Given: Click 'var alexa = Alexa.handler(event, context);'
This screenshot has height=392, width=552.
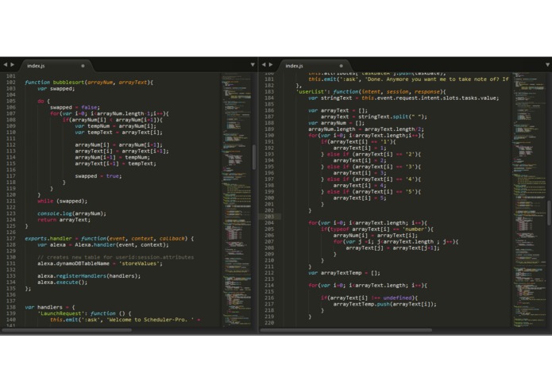Looking at the screenshot, I should 103,244.
